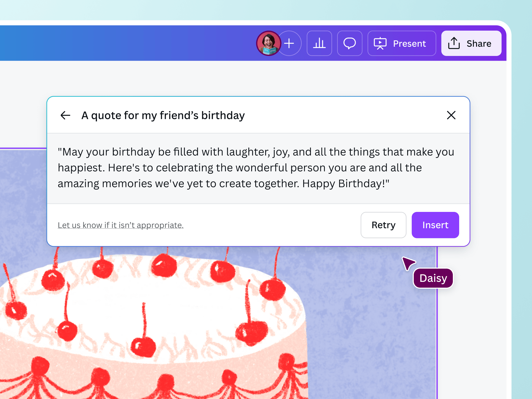
Task: Select the generated quote text
Action: [256, 167]
